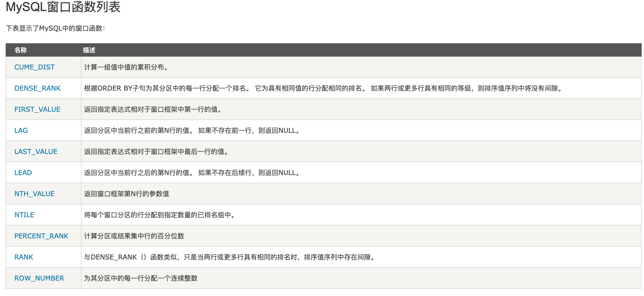Viewport: 644px width, 296px height.
Task: Click the DENSE_RANK link
Action: pyautogui.click(x=38, y=88)
